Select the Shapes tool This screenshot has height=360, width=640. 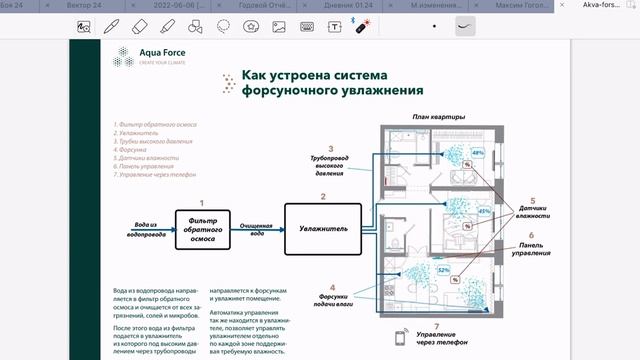195,27
